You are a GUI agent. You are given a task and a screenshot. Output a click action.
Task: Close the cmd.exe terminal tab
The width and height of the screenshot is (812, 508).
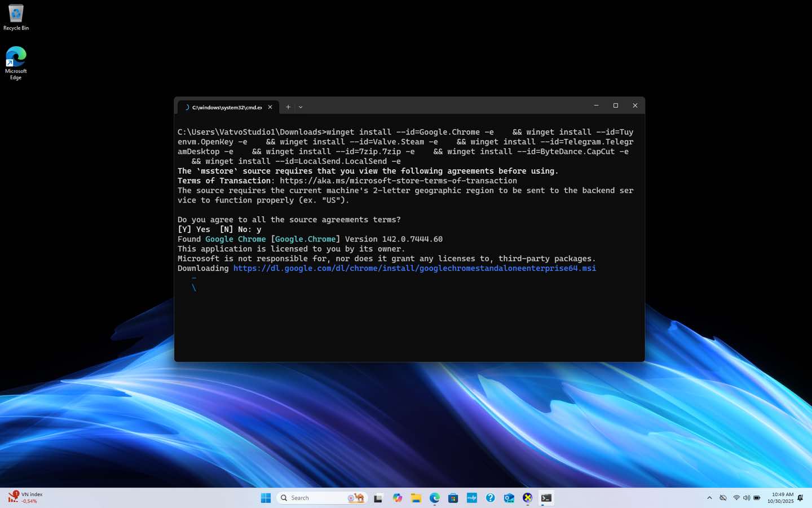tap(270, 107)
